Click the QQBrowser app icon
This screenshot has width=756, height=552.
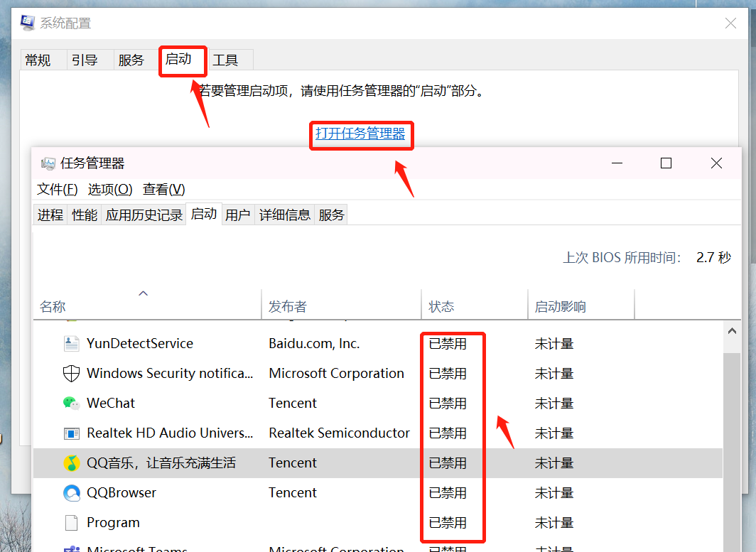[71, 492]
